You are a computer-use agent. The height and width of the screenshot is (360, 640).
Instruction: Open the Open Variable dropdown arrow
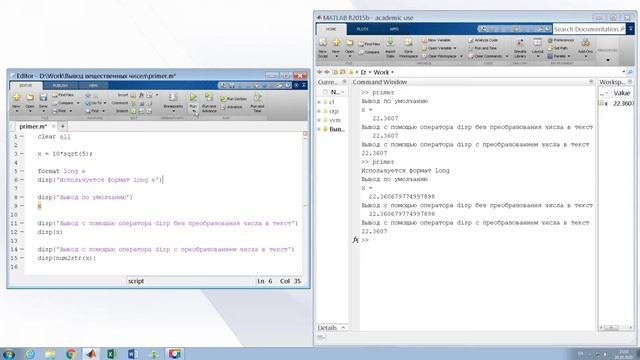(x=455, y=48)
